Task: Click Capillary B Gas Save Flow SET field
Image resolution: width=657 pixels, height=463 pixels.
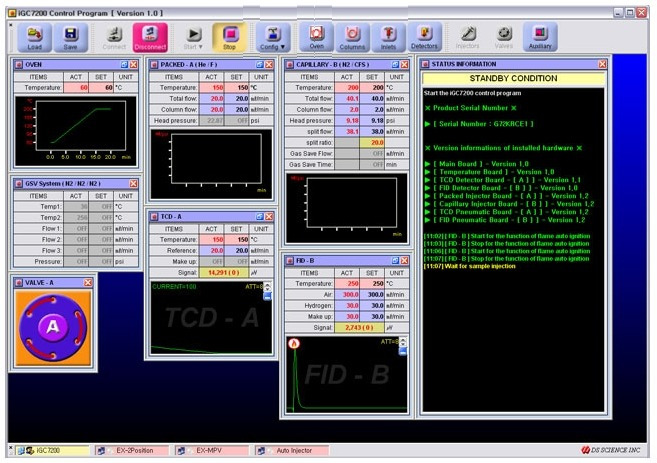Action: point(372,153)
